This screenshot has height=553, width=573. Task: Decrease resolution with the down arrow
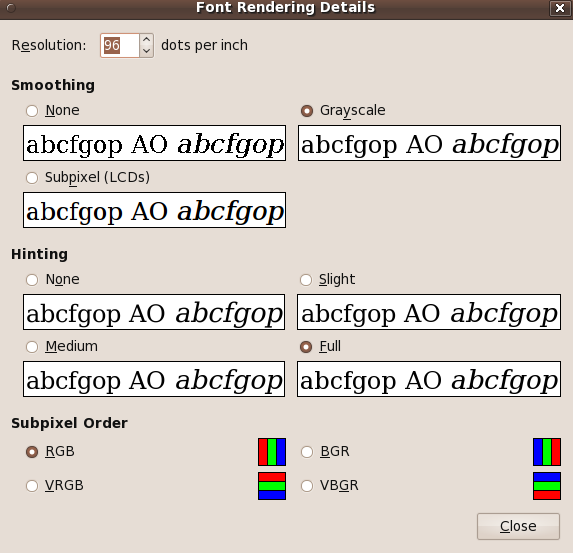pyautogui.click(x=147, y=52)
